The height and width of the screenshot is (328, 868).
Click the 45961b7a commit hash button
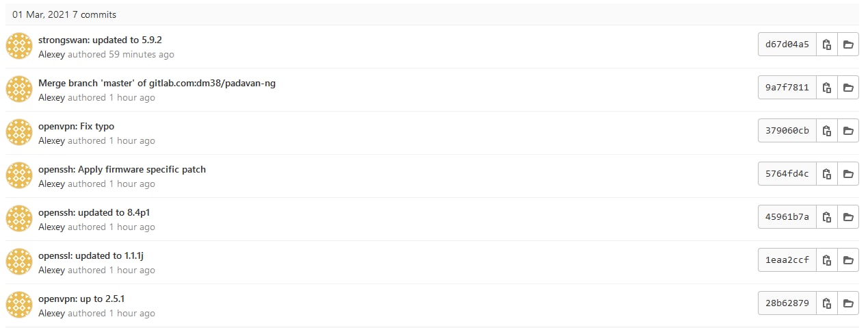coord(787,217)
